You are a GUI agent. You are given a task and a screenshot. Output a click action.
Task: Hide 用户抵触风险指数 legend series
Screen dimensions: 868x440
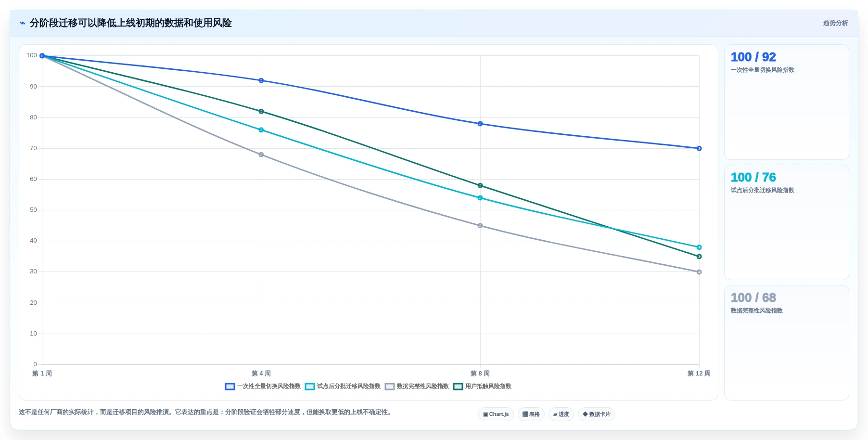coord(482,387)
